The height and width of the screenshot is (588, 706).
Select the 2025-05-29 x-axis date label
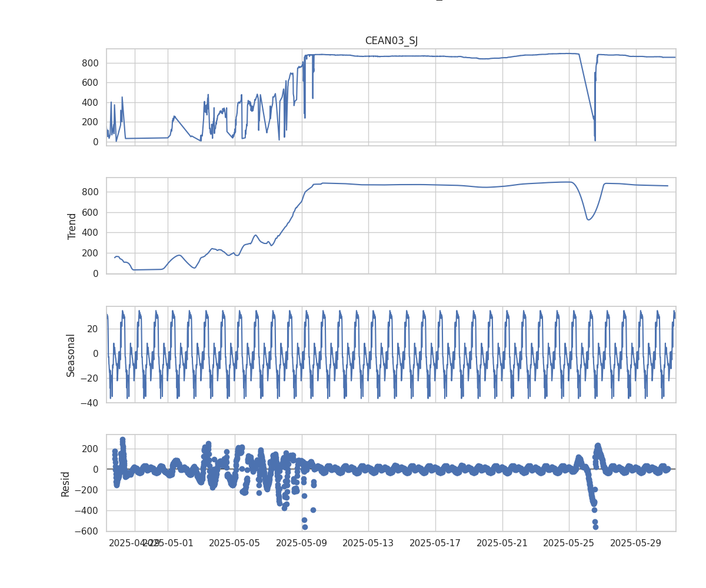[x=635, y=543]
